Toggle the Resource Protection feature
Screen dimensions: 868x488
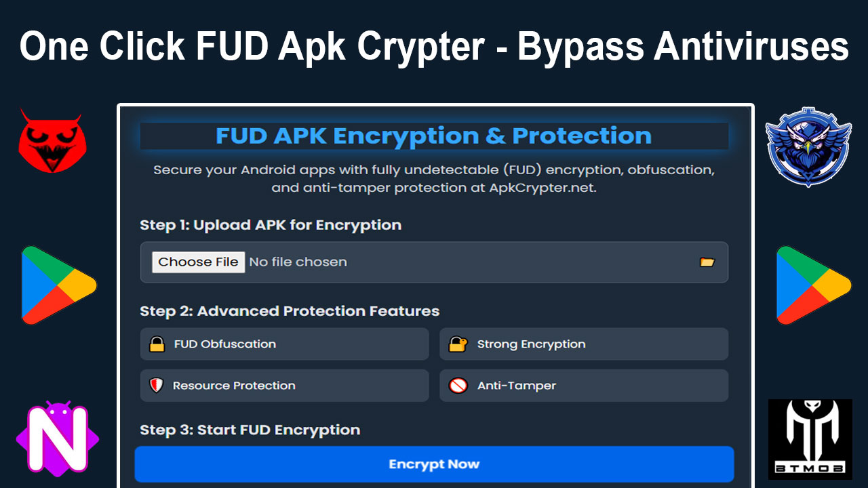click(x=284, y=386)
